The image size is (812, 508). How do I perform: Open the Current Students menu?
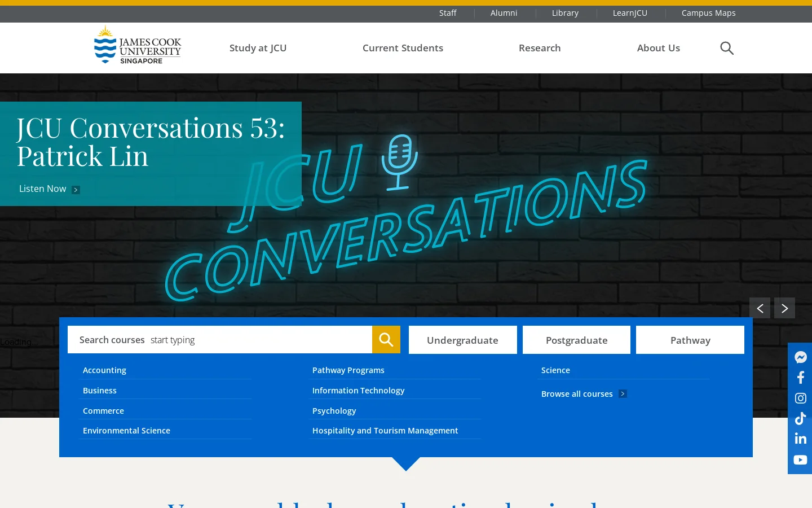tap(403, 48)
